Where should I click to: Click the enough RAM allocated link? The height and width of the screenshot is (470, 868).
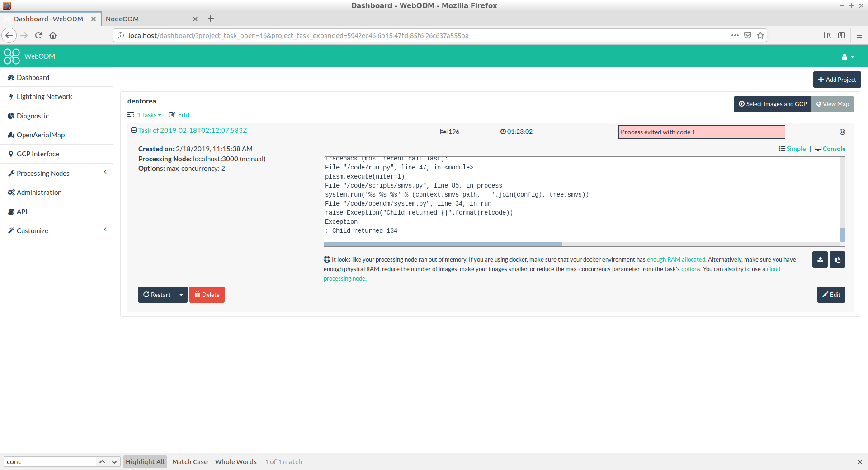[x=675, y=259]
